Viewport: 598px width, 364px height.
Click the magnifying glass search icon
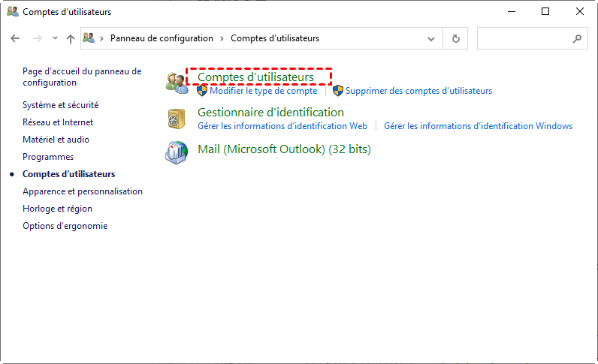click(578, 38)
